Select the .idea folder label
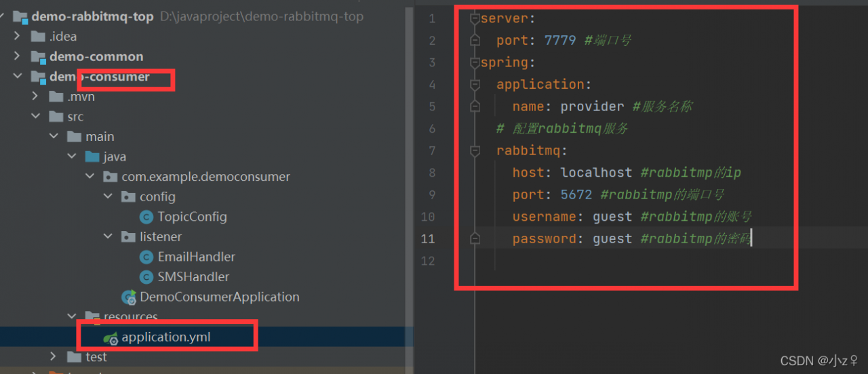Viewport: 868px width, 374px height. pyautogui.click(x=63, y=37)
